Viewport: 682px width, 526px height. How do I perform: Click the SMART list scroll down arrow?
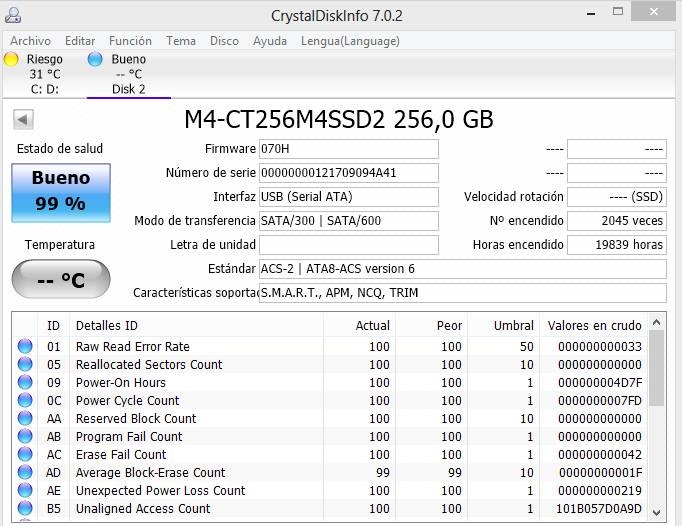657,513
